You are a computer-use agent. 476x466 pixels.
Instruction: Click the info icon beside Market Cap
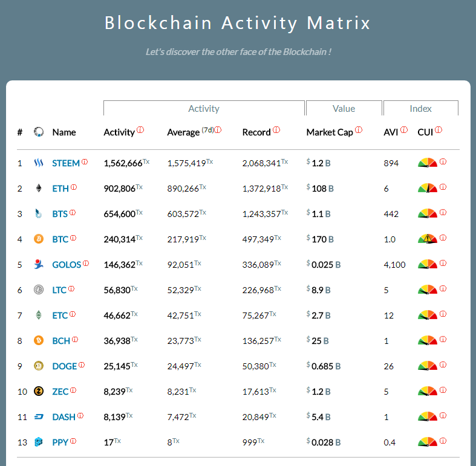pyautogui.click(x=359, y=130)
